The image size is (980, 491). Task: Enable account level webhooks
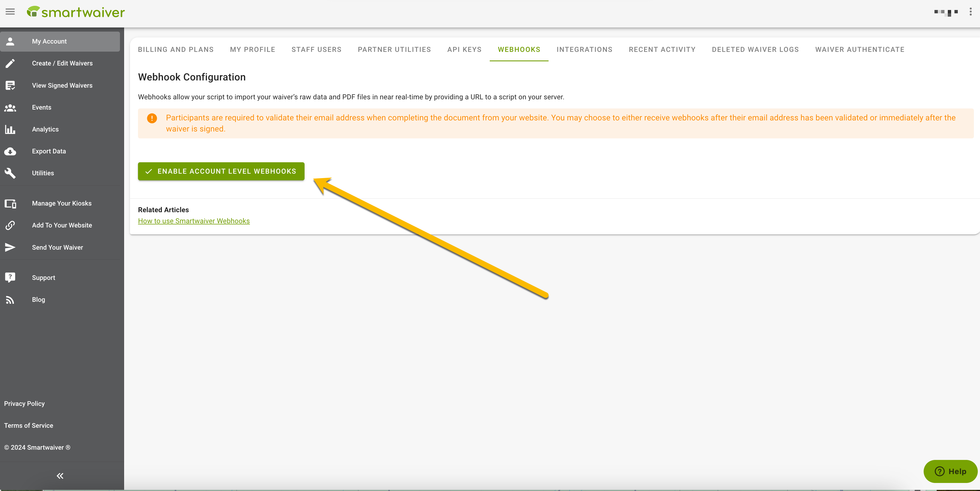pos(221,171)
